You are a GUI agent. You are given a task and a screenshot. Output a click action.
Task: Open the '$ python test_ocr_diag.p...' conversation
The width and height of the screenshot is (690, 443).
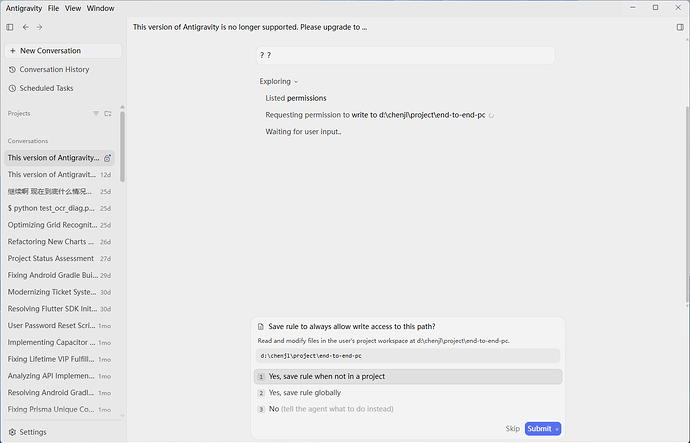click(59, 208)
